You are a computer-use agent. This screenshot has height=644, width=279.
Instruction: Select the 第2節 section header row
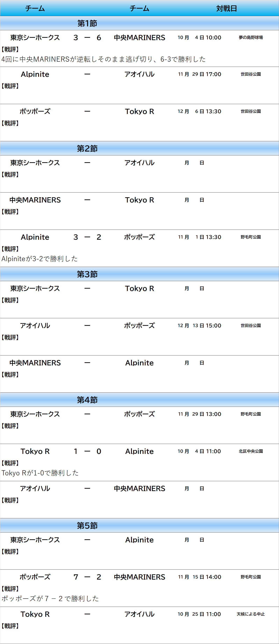[87, 149]
